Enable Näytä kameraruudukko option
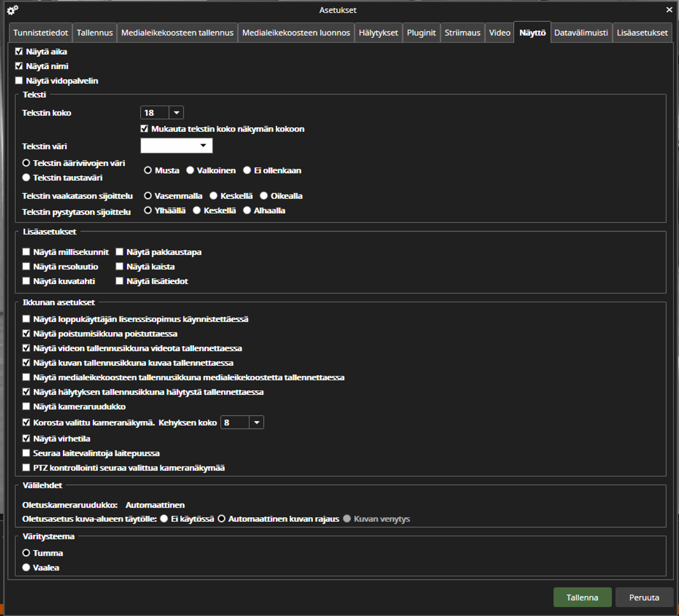This screenshot has height=616, width=679. (x=26, y=406)
